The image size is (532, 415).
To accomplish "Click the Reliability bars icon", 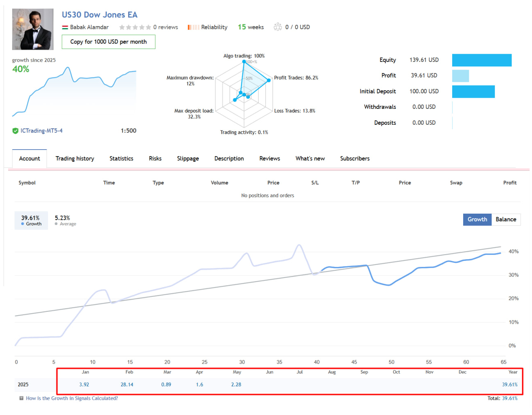I will 193,27.
